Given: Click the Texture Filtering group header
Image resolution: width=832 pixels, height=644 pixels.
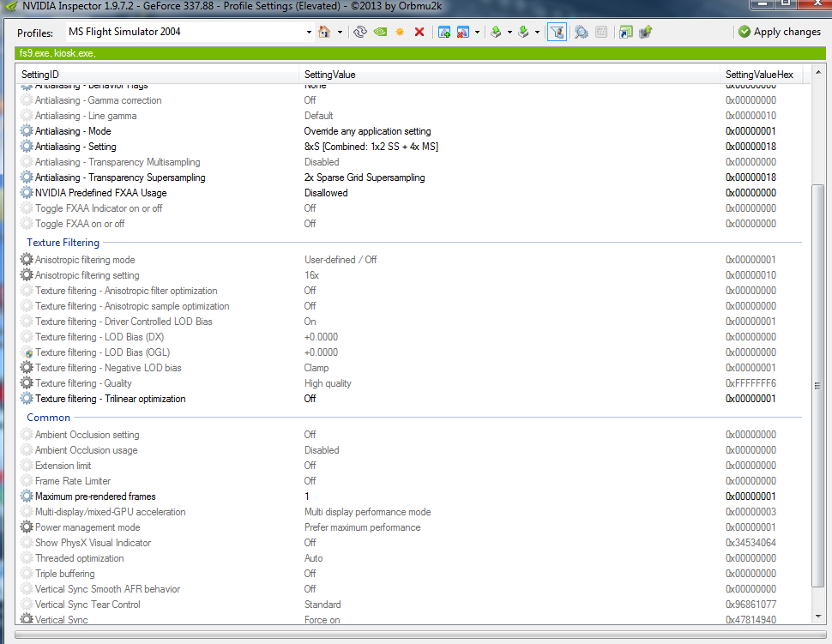Looking at the screenshot, I should 63,243.
